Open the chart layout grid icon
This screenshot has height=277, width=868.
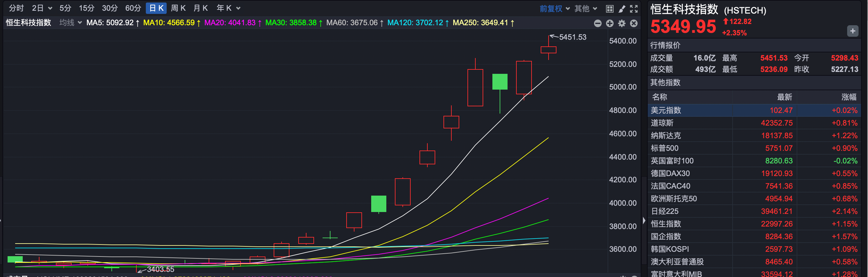(609, 9)
